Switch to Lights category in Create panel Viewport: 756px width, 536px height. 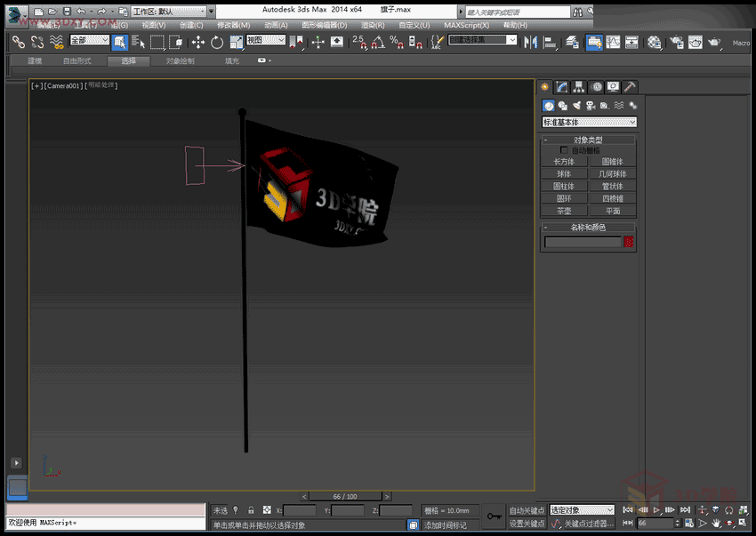pos(576,106)
